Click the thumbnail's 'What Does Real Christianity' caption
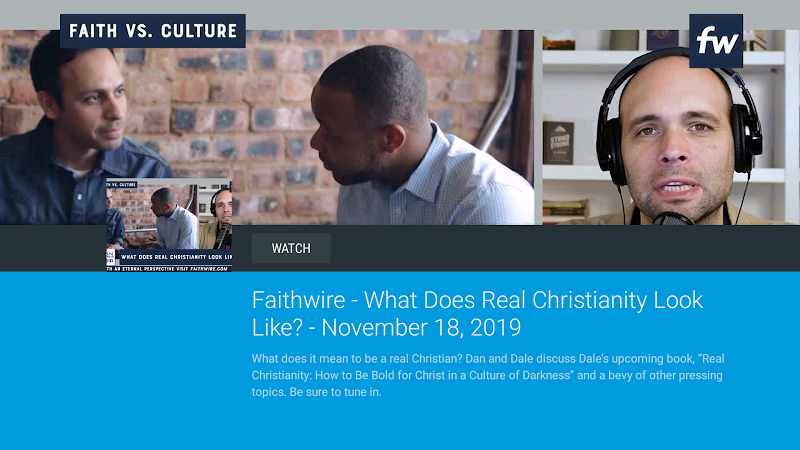Image resolution: width=800 pixels, height=450 pixels. point(176,257)
